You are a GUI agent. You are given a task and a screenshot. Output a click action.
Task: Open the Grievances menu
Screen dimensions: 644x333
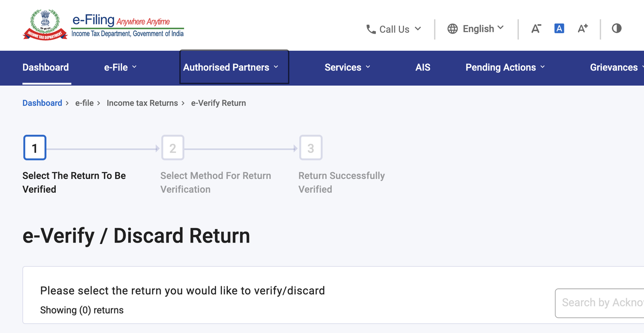pos(617,67)
